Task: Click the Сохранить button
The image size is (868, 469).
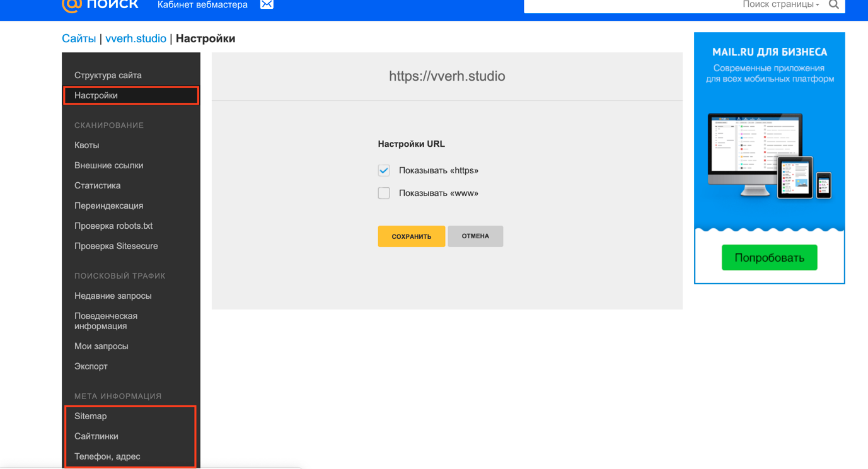Action: 412,236
